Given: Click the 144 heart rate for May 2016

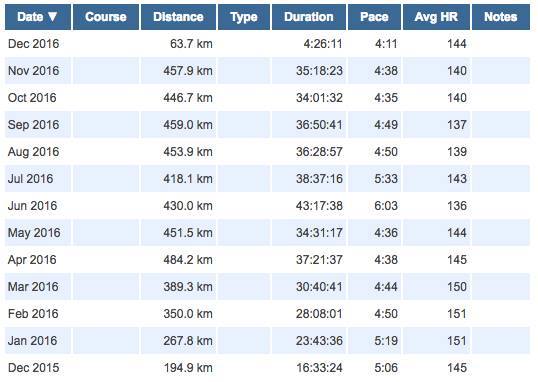Looking at the screenshot, I should [457, 233].
